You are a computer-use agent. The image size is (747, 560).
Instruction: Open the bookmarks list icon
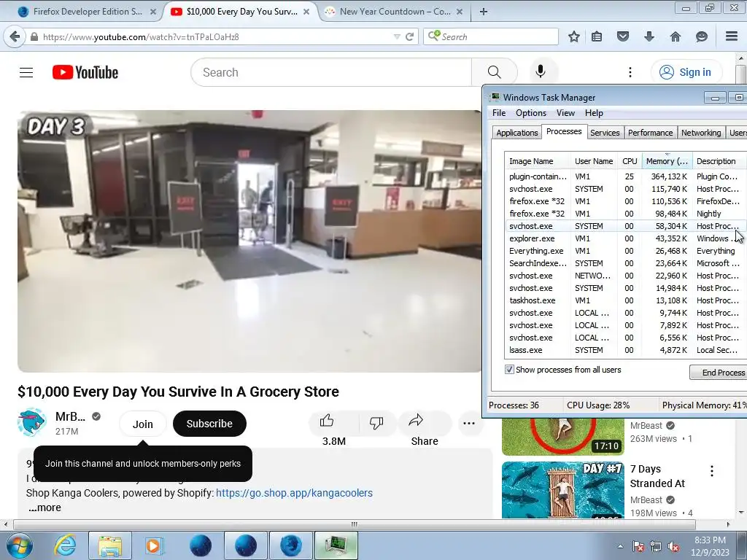point(597,36)
